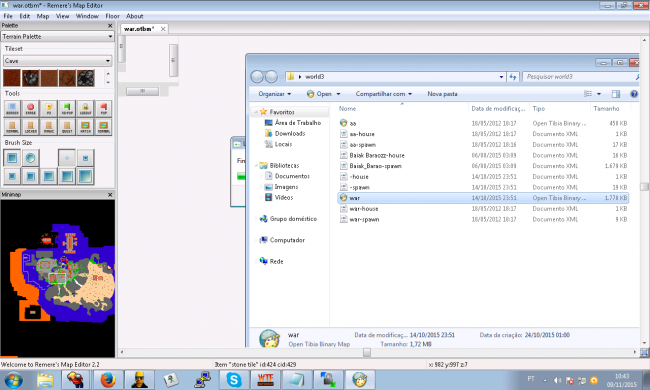The height and width of the screenshot is (390, 650).
Task: Open the File menu
Action: 8,16
